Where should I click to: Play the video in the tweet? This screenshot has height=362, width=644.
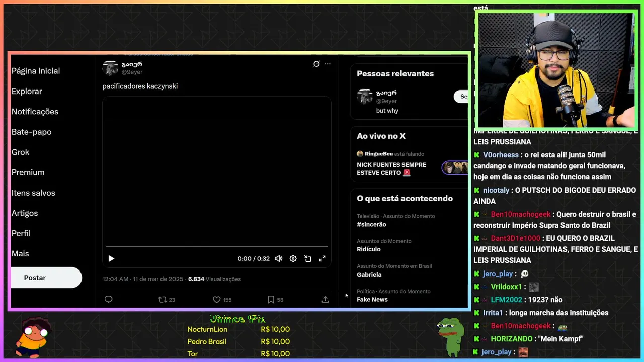pos(111,258)
